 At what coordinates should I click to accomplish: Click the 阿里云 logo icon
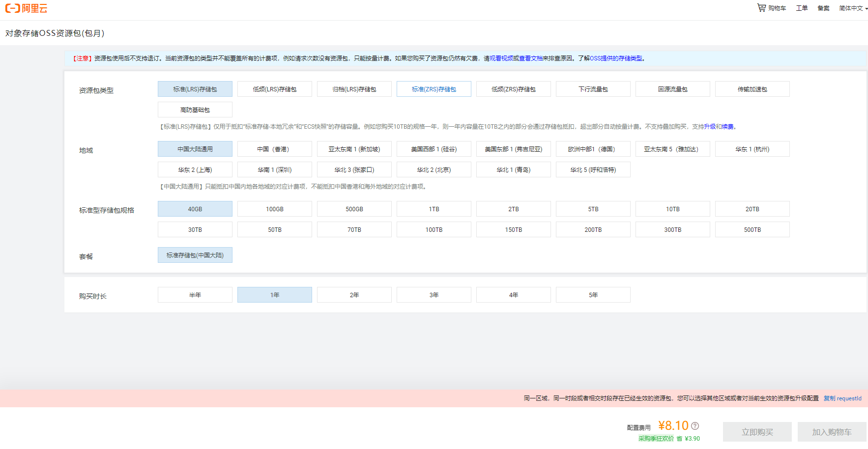[x=27, y=8]
